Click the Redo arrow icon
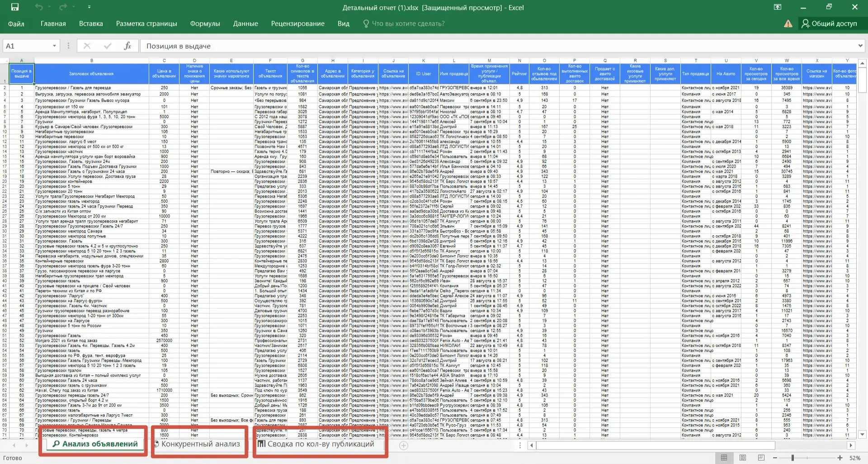The image size is (868, 464). tap(63, 7)
